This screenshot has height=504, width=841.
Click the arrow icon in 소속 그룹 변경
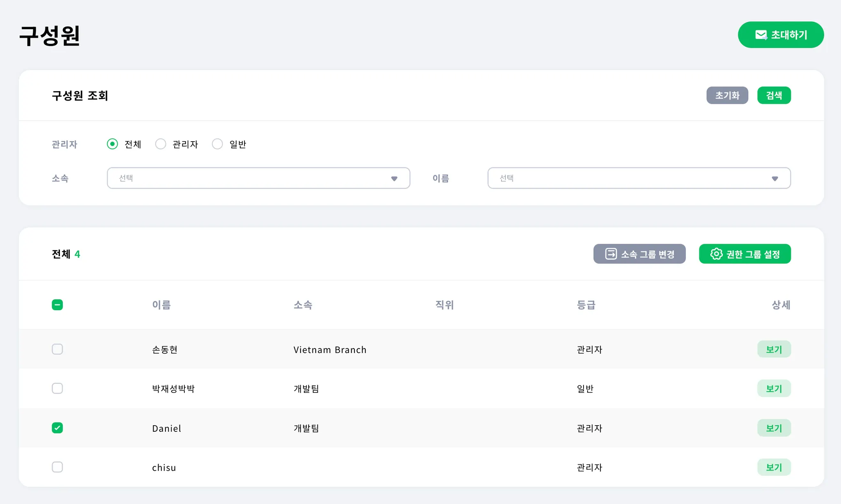[x=611, y=254]
